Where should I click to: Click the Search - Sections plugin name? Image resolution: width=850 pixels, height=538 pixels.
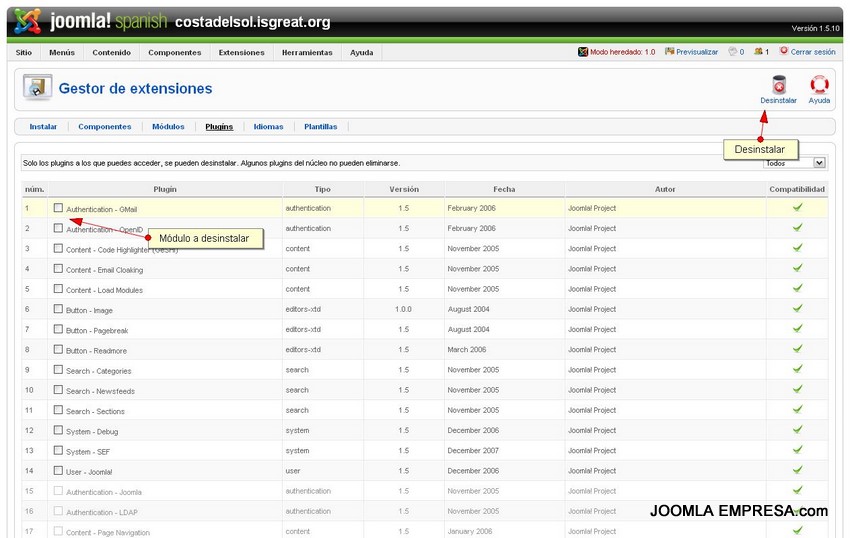(95, 412)
